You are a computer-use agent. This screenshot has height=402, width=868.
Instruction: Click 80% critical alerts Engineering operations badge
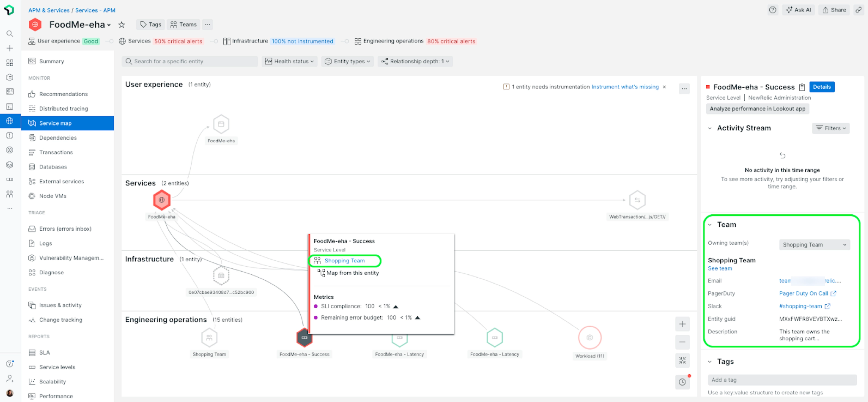(x=451, y=41)
